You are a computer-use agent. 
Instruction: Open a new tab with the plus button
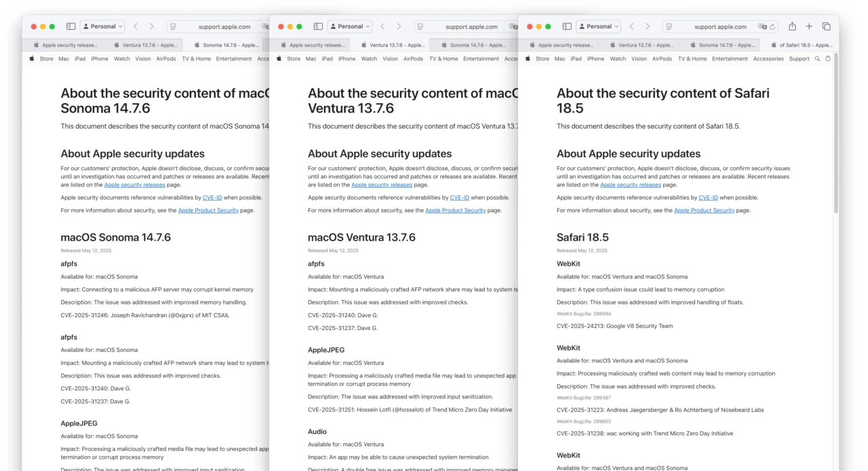[809, 26]
